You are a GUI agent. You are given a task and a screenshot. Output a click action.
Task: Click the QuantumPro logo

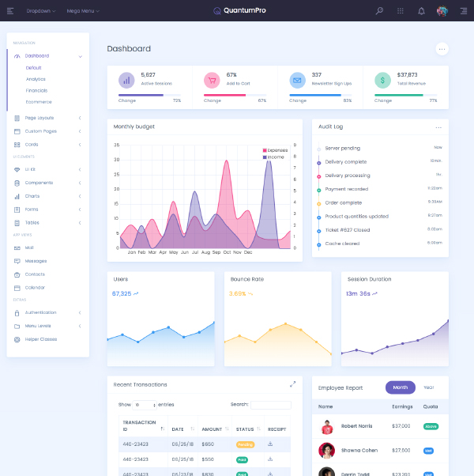click(239, 10)
